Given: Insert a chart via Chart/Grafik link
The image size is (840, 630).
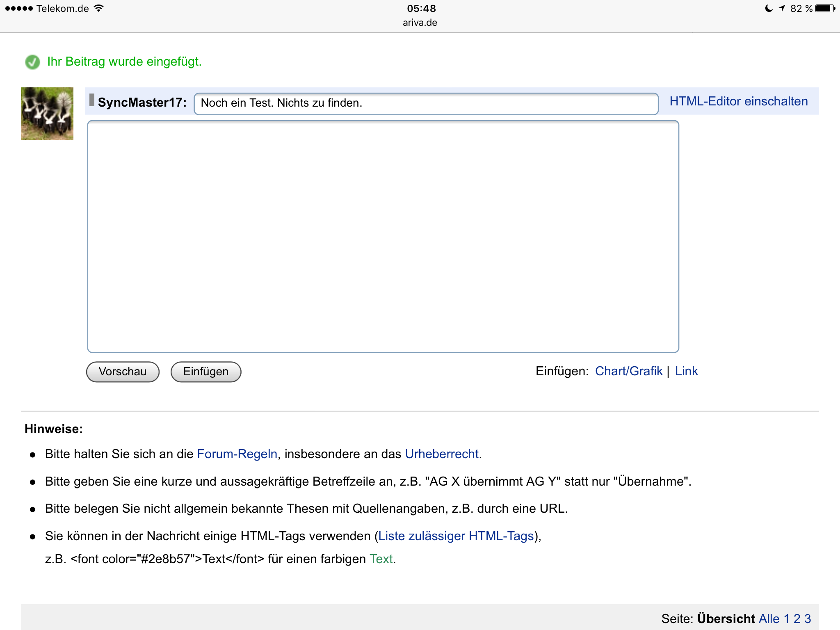Looking at the screenshot, I should [x=628, y=371].
